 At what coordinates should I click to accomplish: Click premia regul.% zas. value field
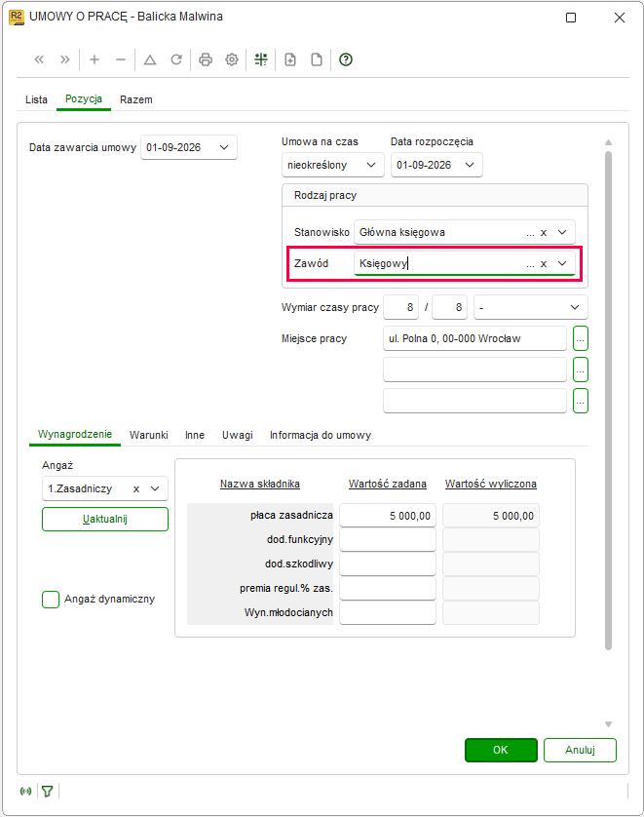pos(388,588)
